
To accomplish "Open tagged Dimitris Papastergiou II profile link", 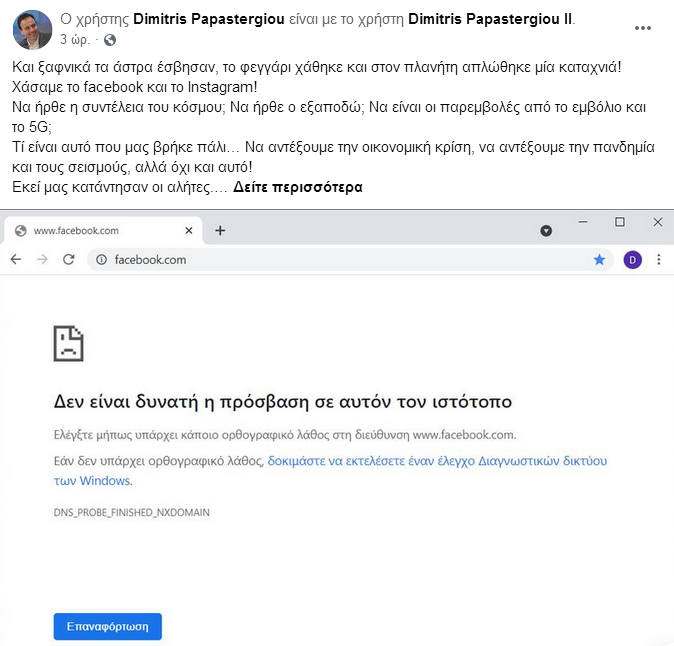I will coord(490,19).
